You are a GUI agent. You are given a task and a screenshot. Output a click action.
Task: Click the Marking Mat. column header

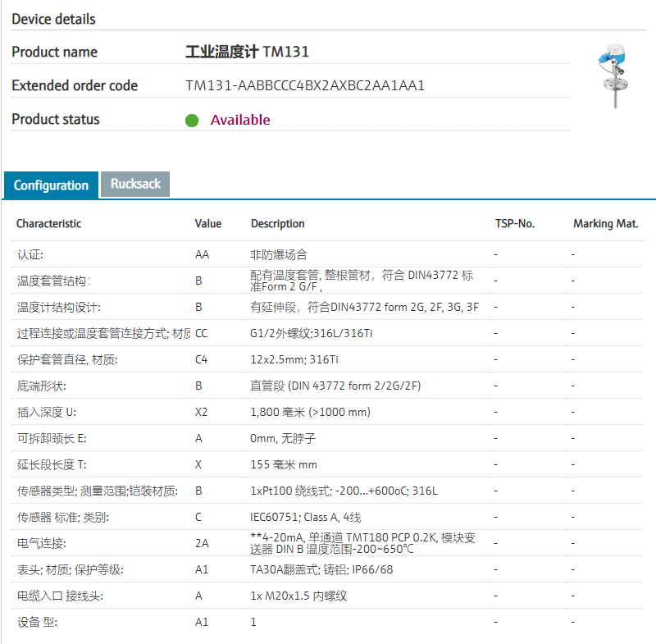605,224
